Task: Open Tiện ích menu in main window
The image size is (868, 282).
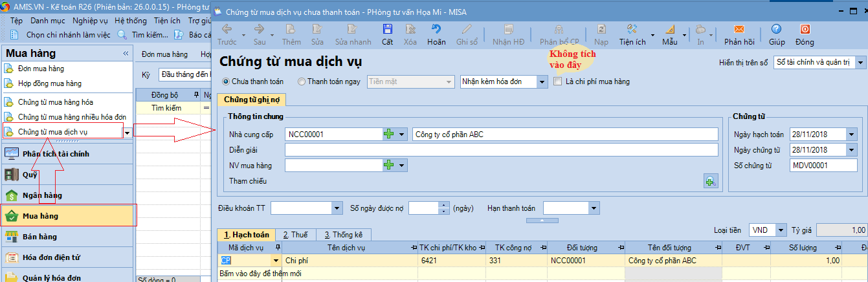Action: [167, 21]
